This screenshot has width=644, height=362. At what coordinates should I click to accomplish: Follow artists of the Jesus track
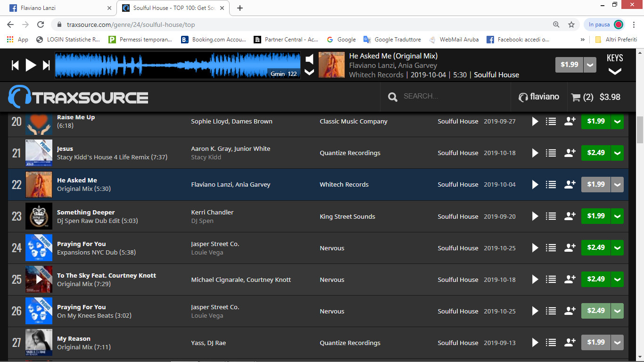click(x=570, y=153)
